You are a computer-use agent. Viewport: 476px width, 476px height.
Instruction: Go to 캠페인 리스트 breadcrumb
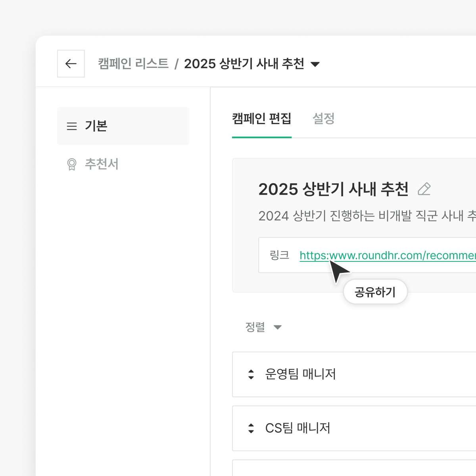(133, 63)
